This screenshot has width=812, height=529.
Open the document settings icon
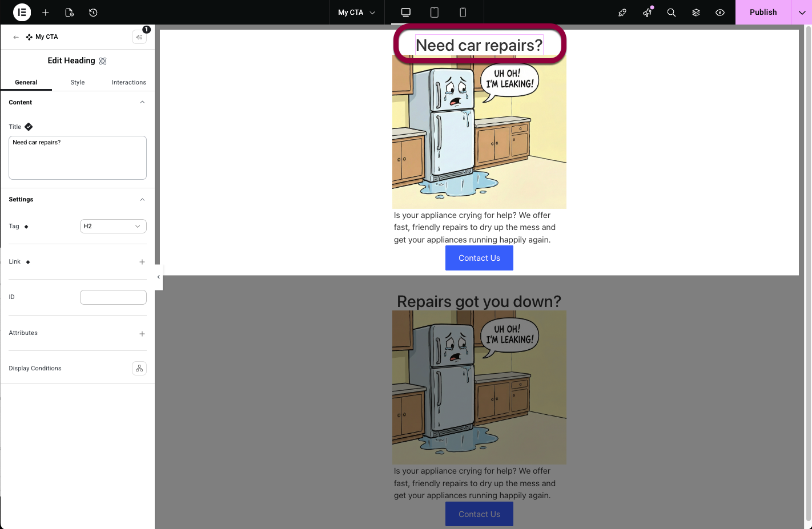pyautogui.click(x=70, y=13)
